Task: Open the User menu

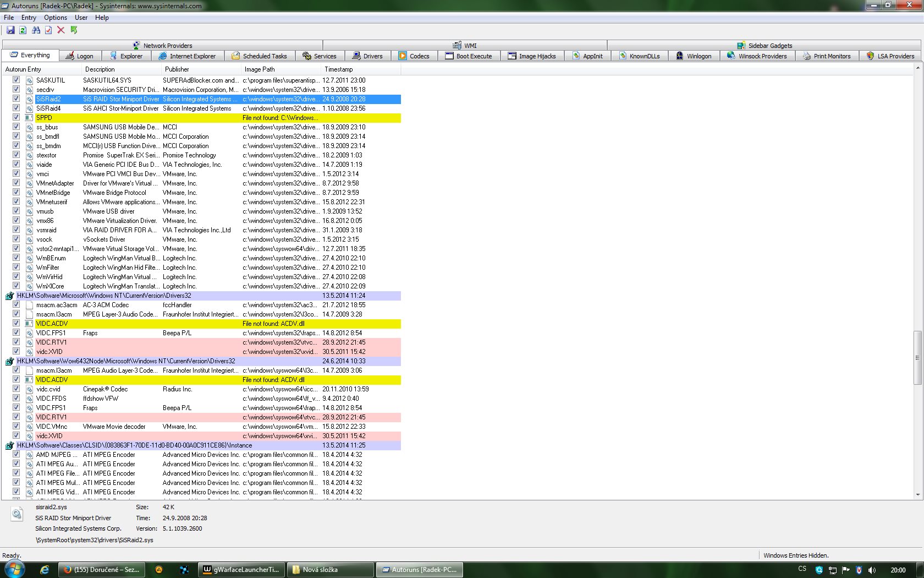Action: [81, 18]
